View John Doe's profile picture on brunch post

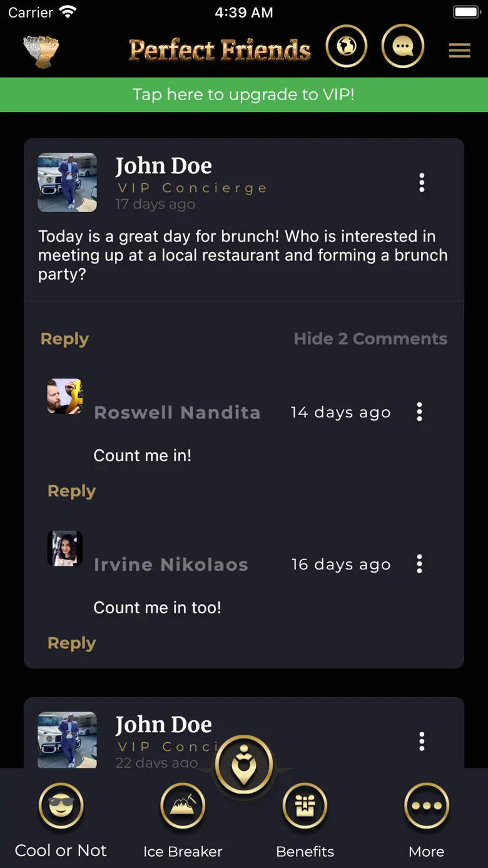tap(68, 183)
